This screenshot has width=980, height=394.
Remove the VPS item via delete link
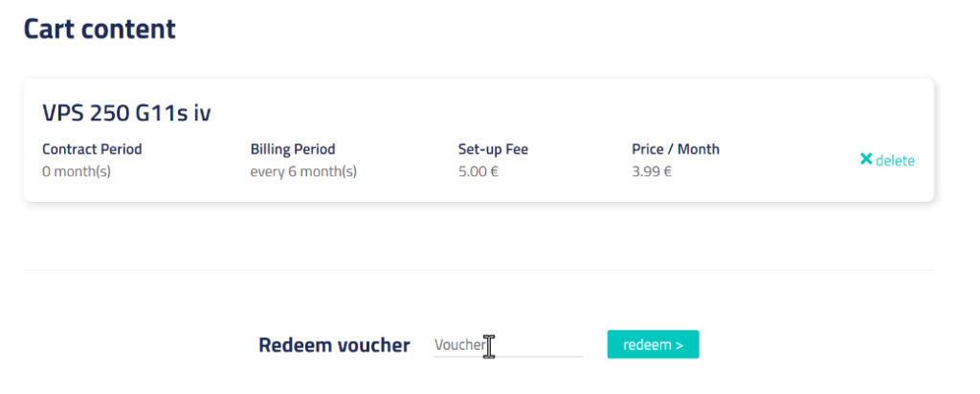895,161
